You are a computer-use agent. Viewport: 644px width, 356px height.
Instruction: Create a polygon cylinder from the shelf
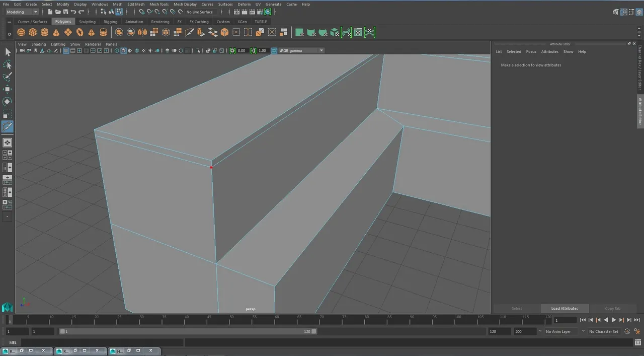click(x=45, y=32)
